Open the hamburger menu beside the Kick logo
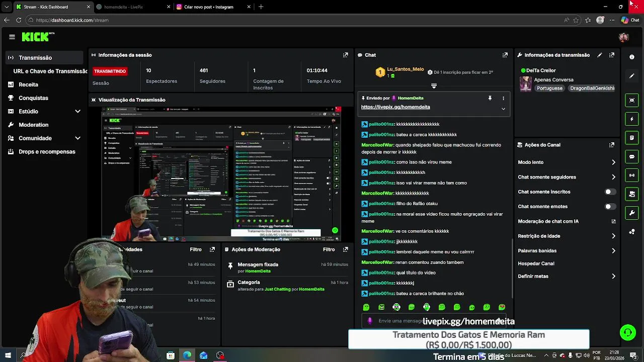Viewport: 644px width, 362px height. click(x=12, y=37)
